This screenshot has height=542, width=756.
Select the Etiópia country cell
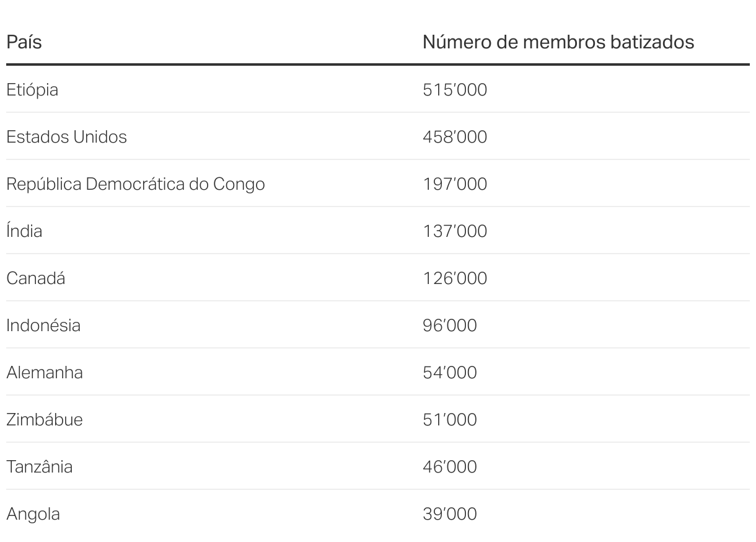tap(32, 89)
